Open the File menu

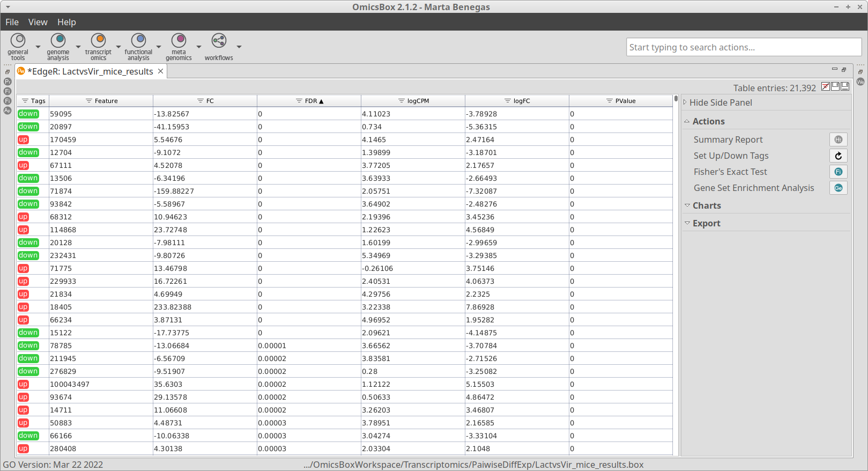12,22
